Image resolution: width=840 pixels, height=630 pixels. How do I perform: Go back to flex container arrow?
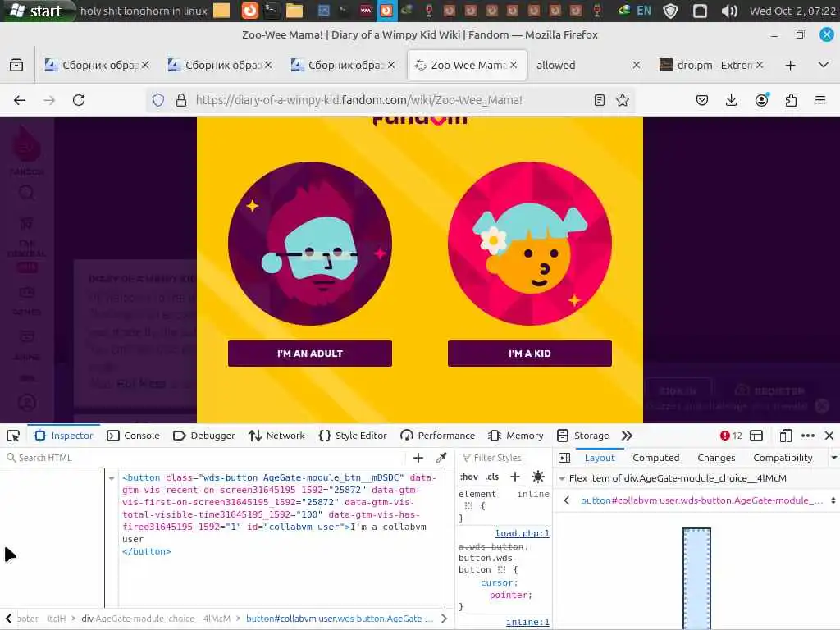[x=567, y=500]
